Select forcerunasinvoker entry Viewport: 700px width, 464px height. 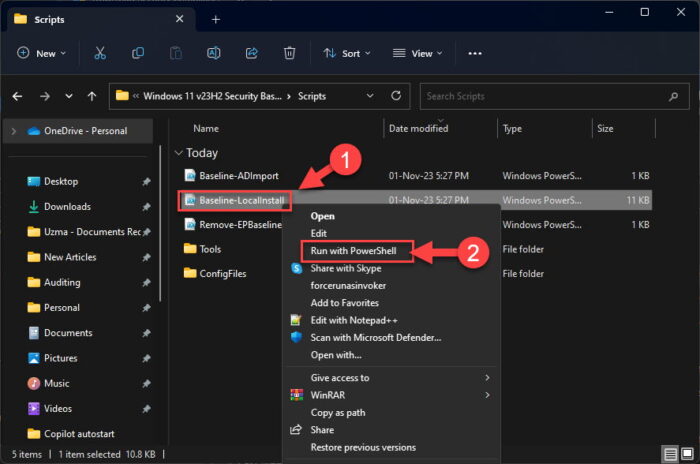pos(348,286)
